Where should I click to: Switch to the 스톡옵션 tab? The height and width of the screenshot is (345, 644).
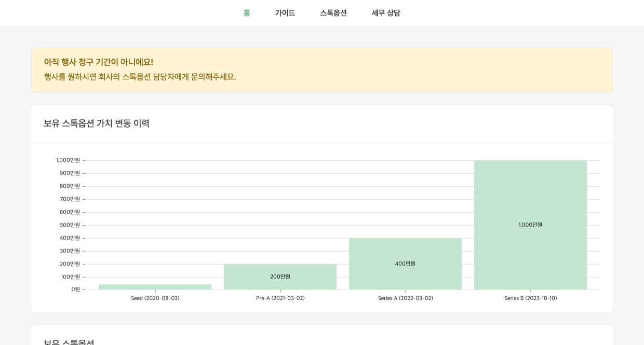[x=333, y=13]
